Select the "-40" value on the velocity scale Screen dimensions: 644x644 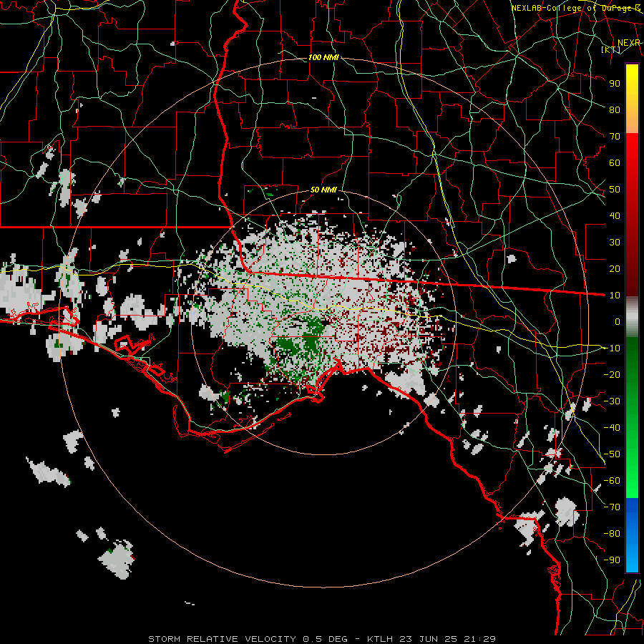pyautogui.click(x=612, y=428)
